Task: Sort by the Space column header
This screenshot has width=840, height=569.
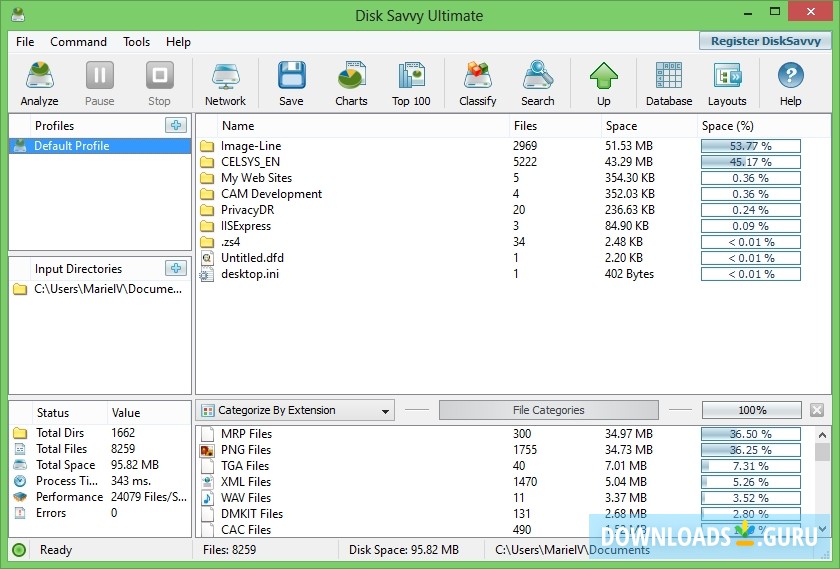Action: pyautogui.click(x=649, y=126)
